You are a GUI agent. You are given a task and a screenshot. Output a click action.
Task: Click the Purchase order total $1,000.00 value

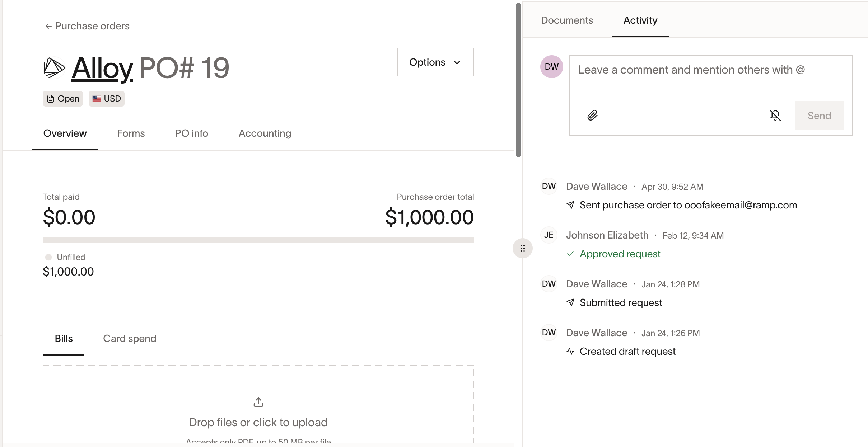coord(429,217)
